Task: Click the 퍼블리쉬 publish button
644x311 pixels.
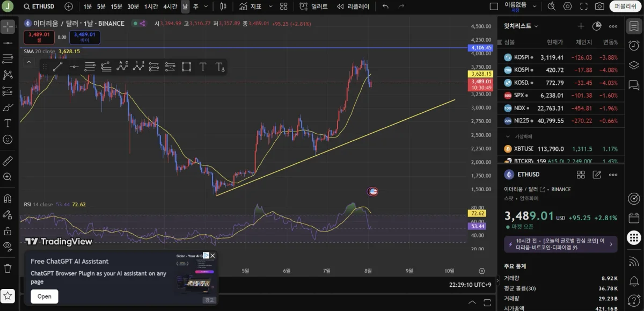Action: pyautogui.click(x=625, y=6)
